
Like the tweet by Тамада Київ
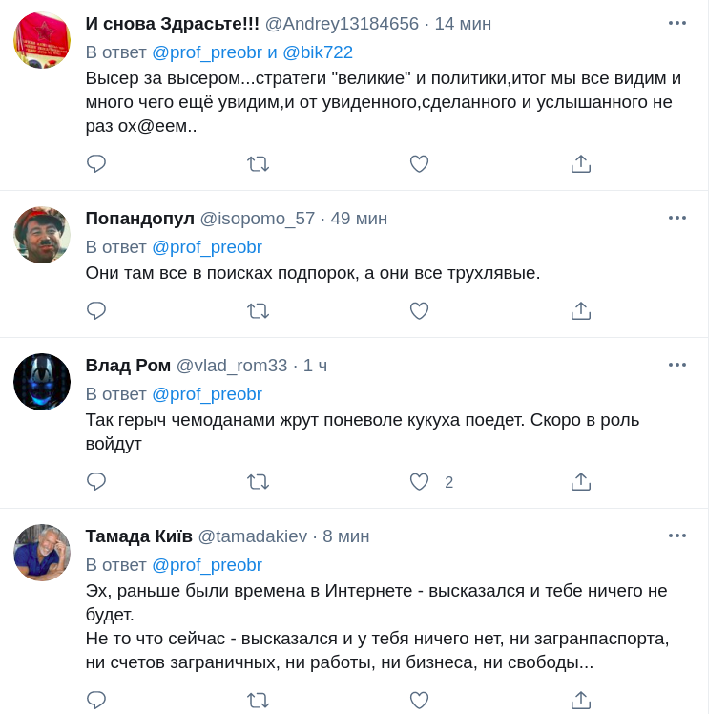[419, 701]
